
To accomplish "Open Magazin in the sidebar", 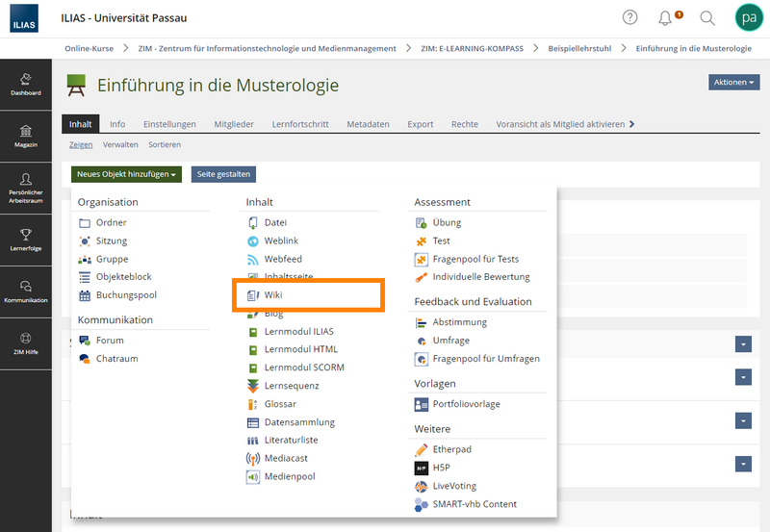I will 26,137.
